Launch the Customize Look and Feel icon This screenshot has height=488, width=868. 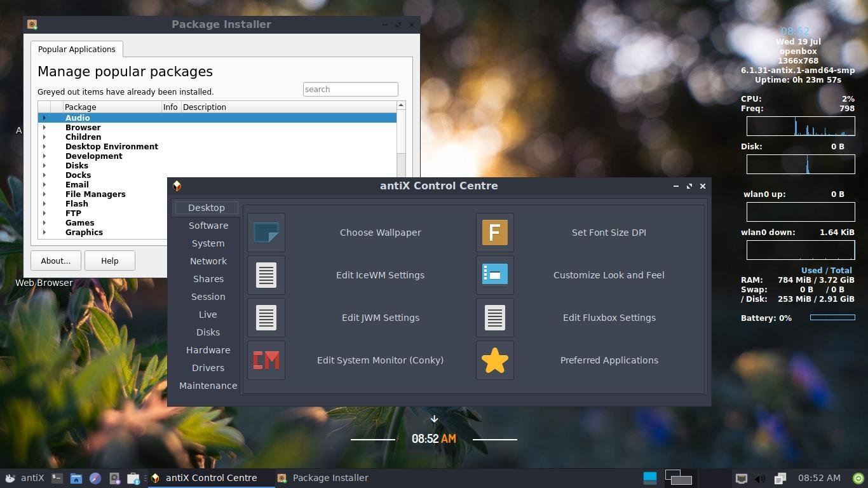coord(495,275)
